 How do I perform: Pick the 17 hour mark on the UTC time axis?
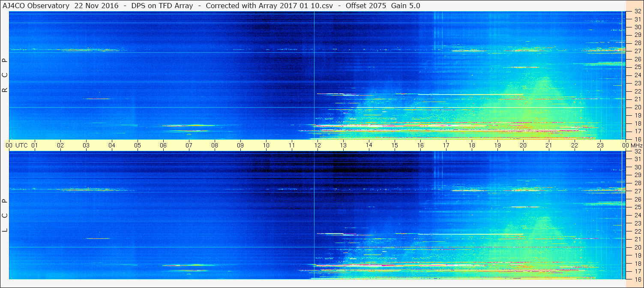pyautogui.click(x=446, y=145)
